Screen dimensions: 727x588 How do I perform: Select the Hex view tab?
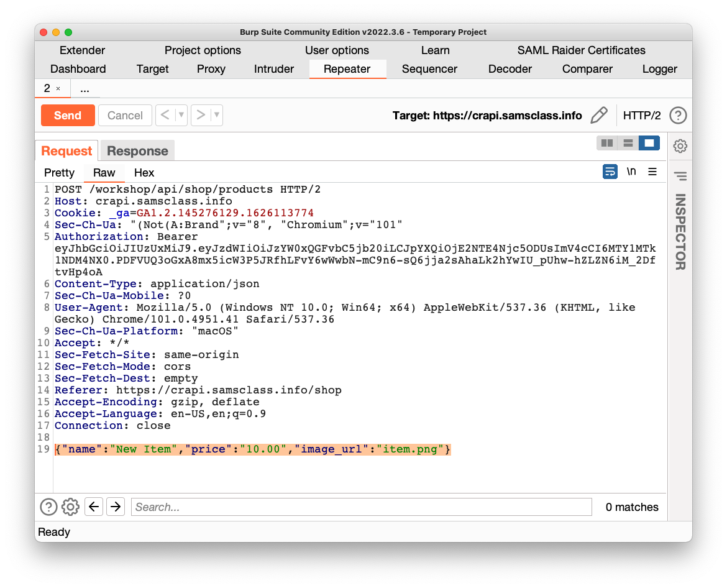[x=144, y=173]
